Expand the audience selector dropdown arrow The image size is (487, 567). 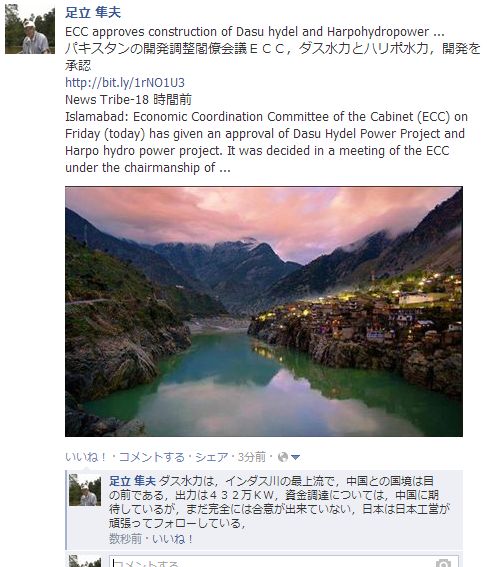pyautogui.click(x=295, y=457)
